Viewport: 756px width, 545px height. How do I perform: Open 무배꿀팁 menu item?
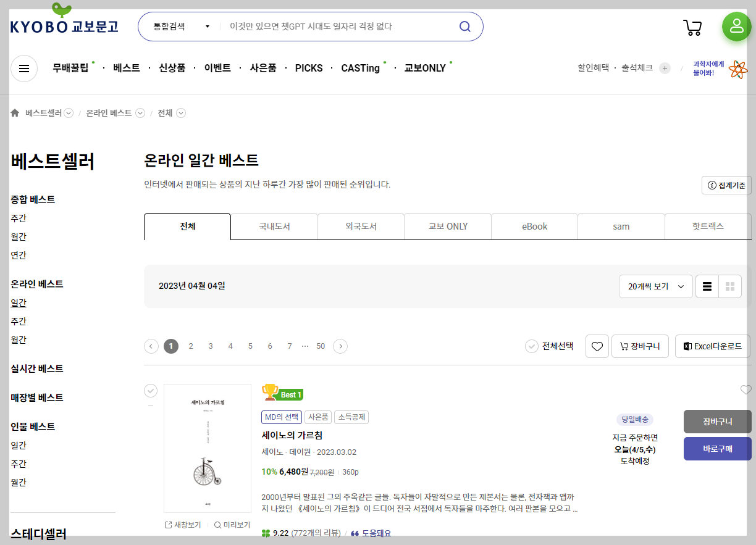point(70,68)
